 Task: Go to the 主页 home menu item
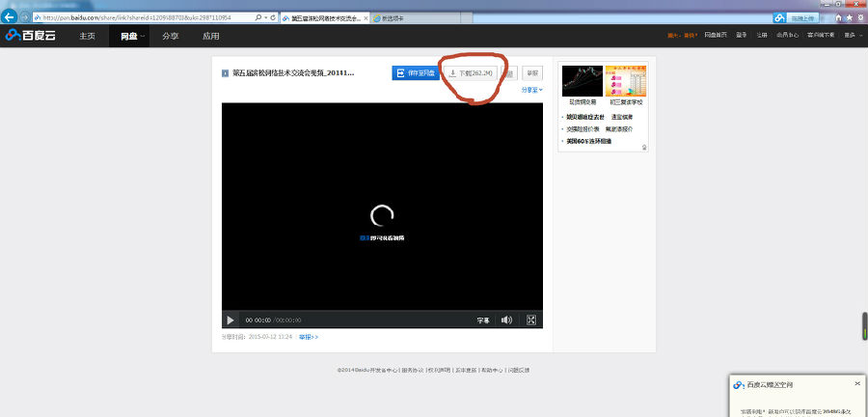pos(88,37)
